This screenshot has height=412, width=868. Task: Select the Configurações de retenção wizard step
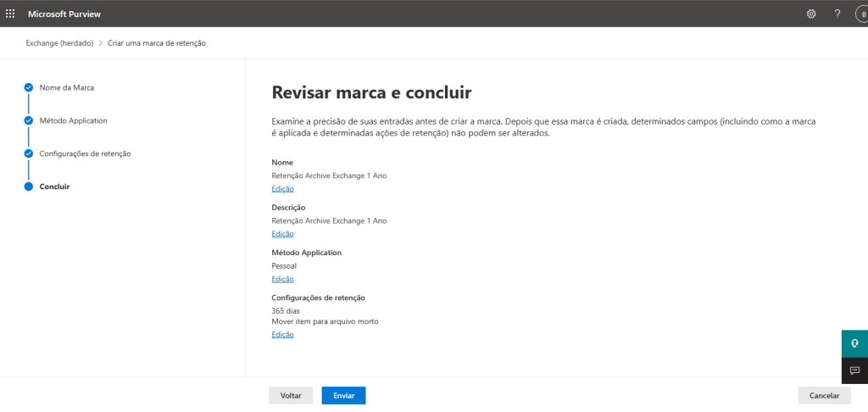(x=85, y=153)
